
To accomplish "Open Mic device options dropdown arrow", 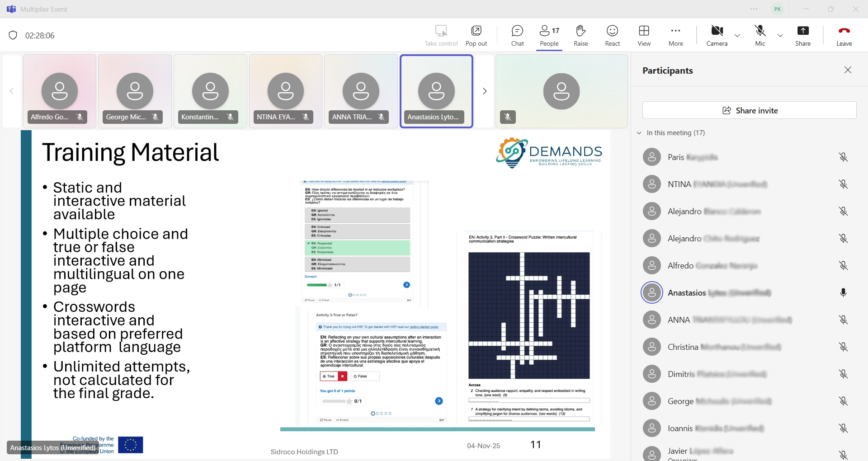I will (x=780, y=36).
